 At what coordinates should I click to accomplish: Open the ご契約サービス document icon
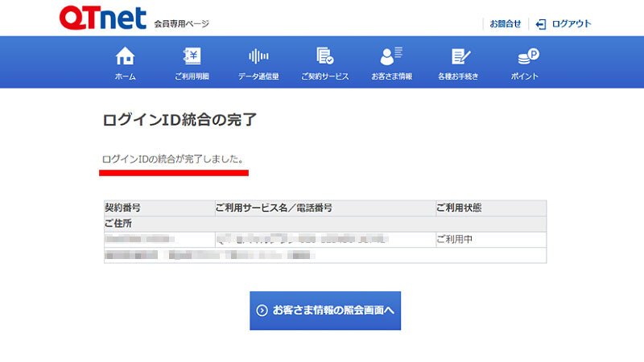coord(324,57)
